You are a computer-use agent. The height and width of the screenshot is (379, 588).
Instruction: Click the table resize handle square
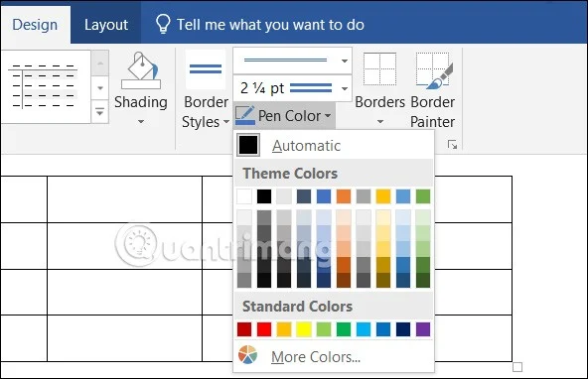[517, 367]
